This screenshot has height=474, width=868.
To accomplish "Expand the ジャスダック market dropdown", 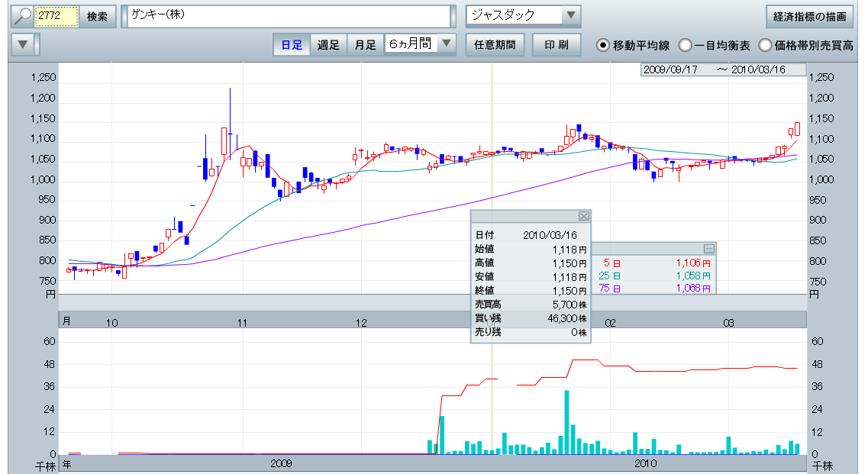I will (x=570, y=16).
